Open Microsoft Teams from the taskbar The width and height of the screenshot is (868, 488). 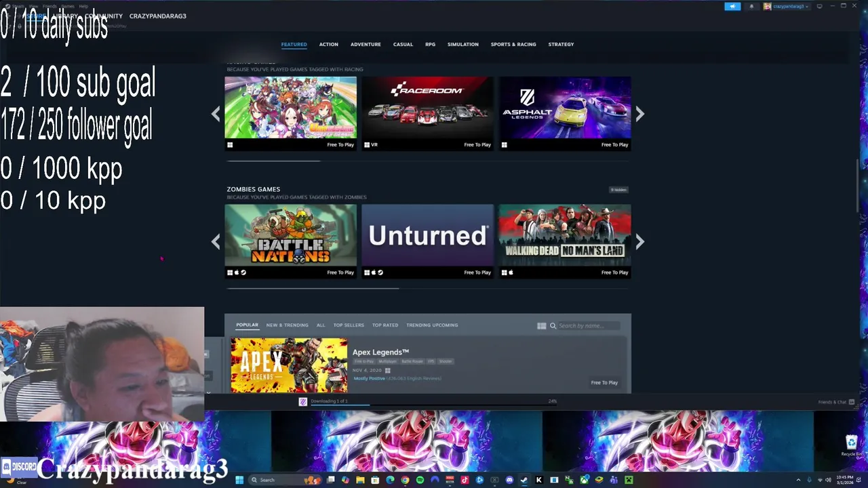(x=614, y=480)
